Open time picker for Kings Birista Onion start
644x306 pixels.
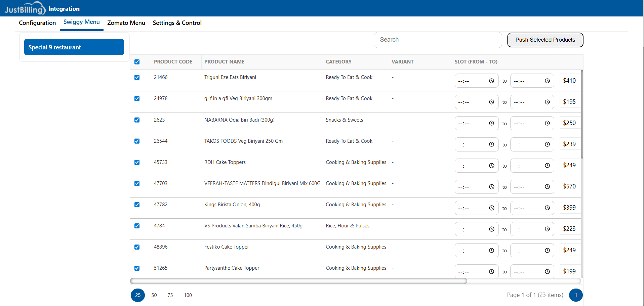click(491, 208)
